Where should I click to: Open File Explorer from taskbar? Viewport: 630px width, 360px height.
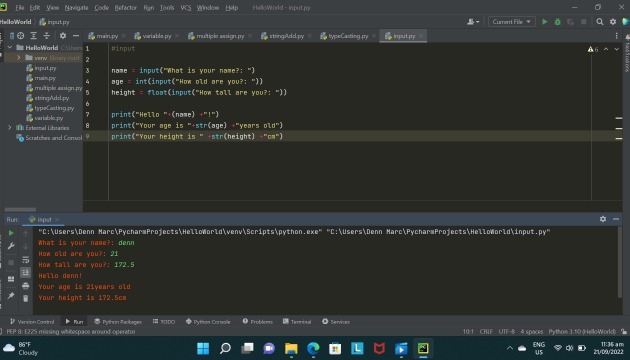coord(291,348)
